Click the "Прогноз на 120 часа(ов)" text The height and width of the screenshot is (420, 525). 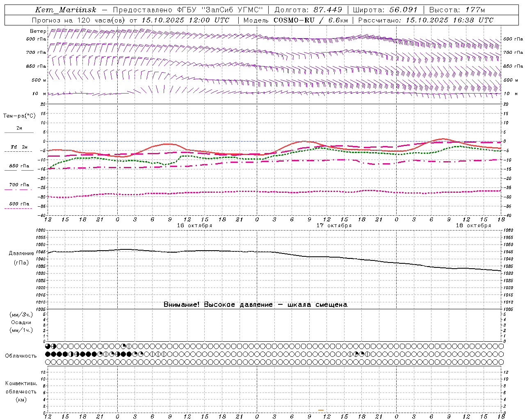click(79, 20)
